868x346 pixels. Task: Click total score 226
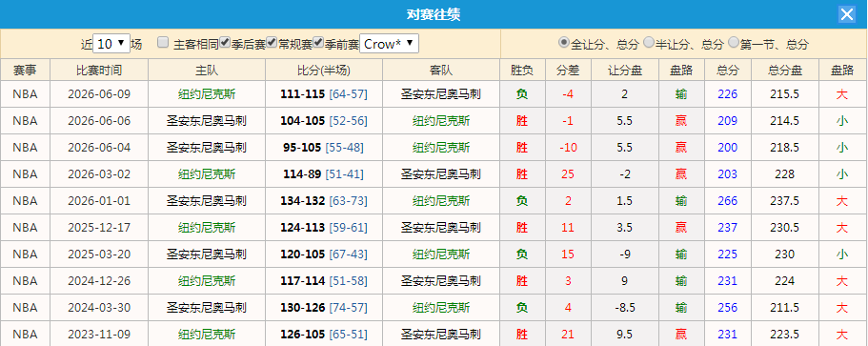coord(727,94)
